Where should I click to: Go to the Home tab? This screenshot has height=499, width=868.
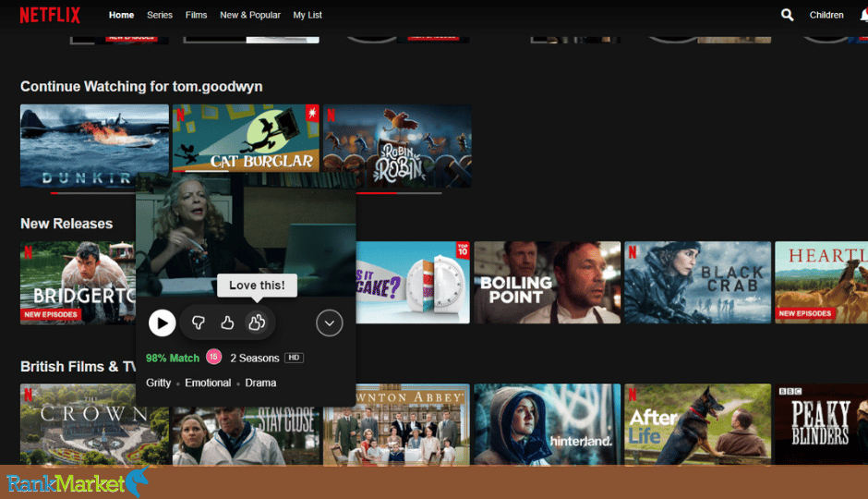[121, 15]
